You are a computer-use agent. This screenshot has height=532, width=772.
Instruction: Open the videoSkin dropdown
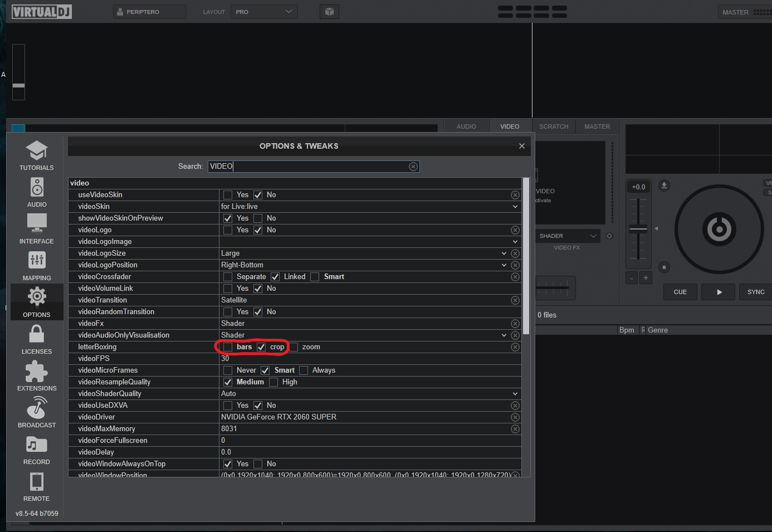[x=515, y=207]
